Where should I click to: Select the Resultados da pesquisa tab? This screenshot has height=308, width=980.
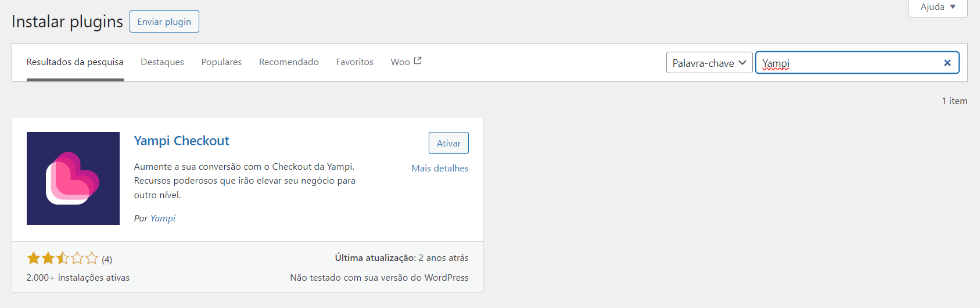pos(75,62)
